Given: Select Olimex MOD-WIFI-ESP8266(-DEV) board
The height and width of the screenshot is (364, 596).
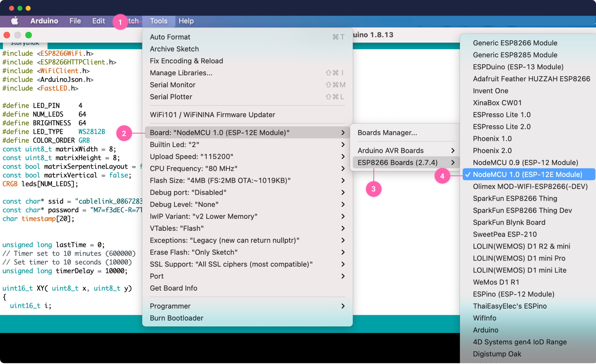Looking at the screenshot, I should 529,187.
